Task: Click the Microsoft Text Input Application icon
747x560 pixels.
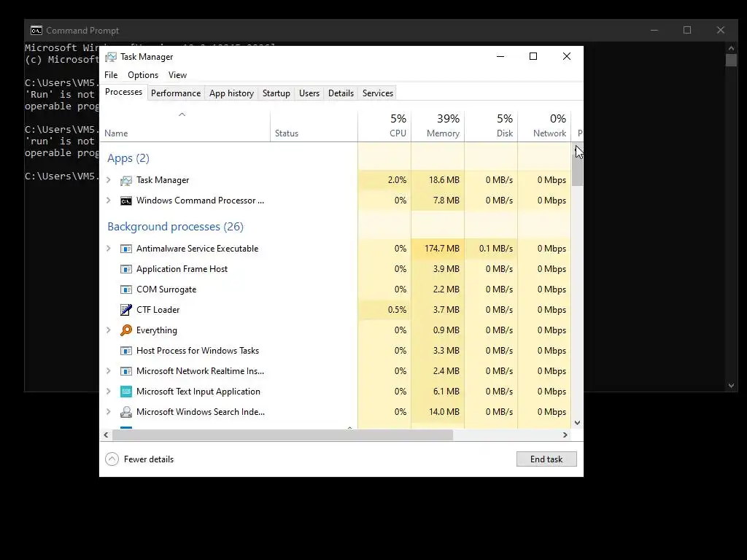Action: tap(125, 392)
